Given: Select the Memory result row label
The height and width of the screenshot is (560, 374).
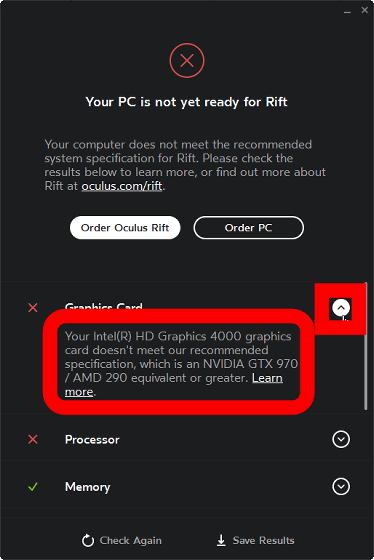Looking at the screenshot, I should (88, 487).
